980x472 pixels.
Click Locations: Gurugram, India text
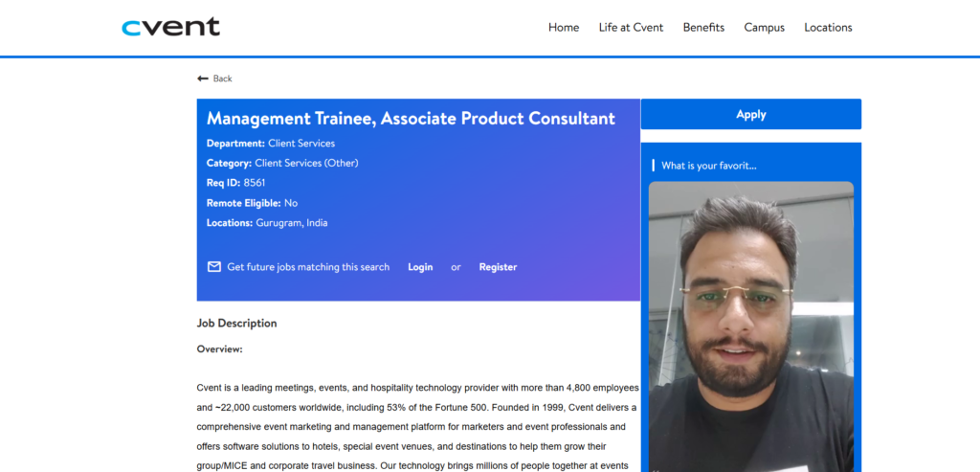coord(267,222)
